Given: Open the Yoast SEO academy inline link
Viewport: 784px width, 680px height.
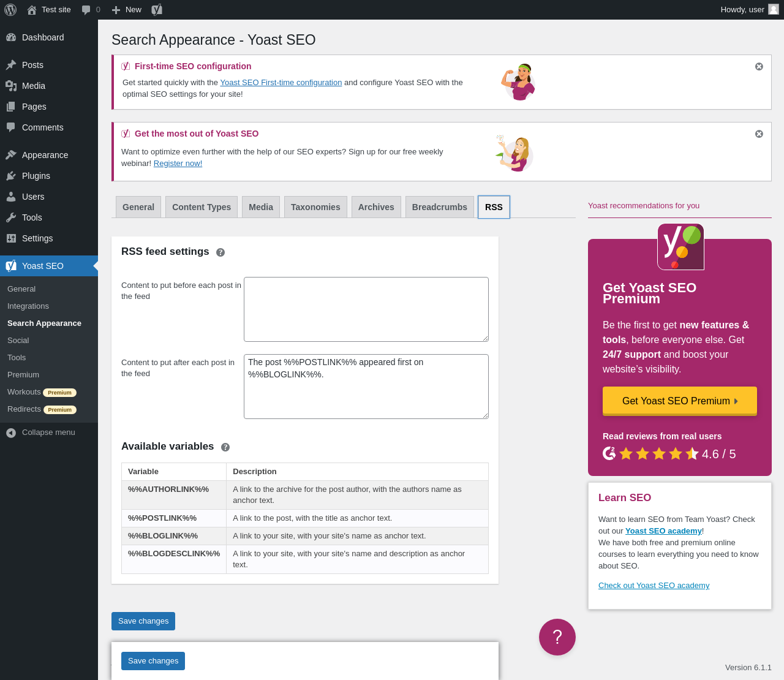Looking at the screenshot, I should (x=663, y=531).
